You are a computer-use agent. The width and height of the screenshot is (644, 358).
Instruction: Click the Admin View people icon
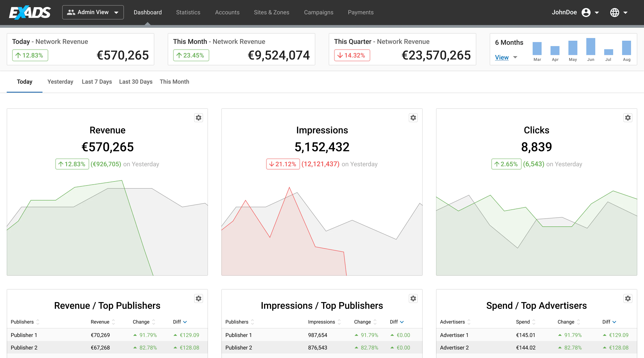pos(71,12)
